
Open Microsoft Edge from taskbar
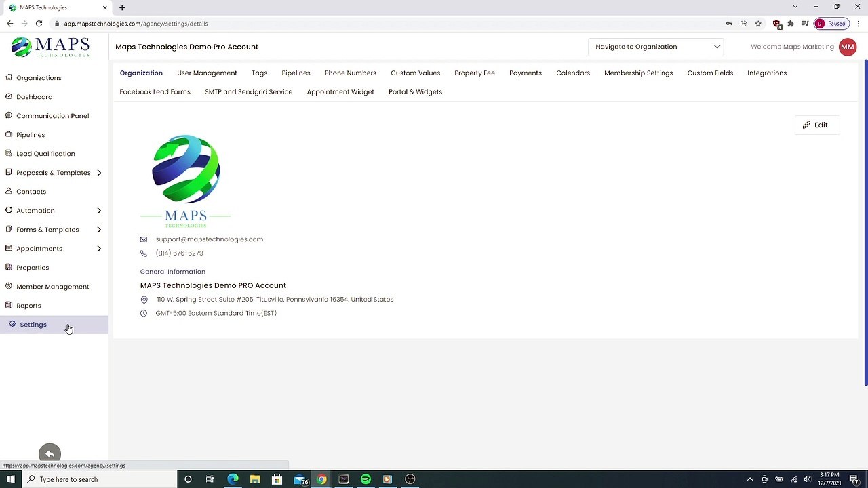pyautogui.click(x=233, y=479)
